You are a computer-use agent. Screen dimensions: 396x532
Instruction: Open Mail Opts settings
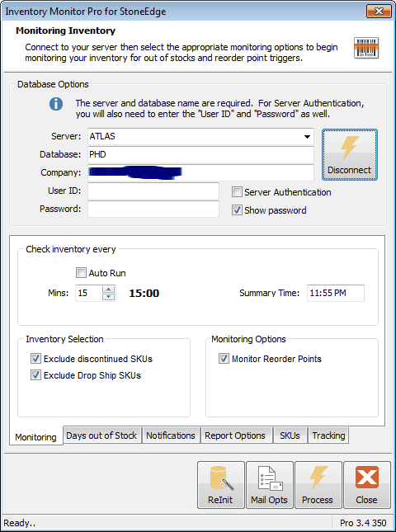pos(270,484)
